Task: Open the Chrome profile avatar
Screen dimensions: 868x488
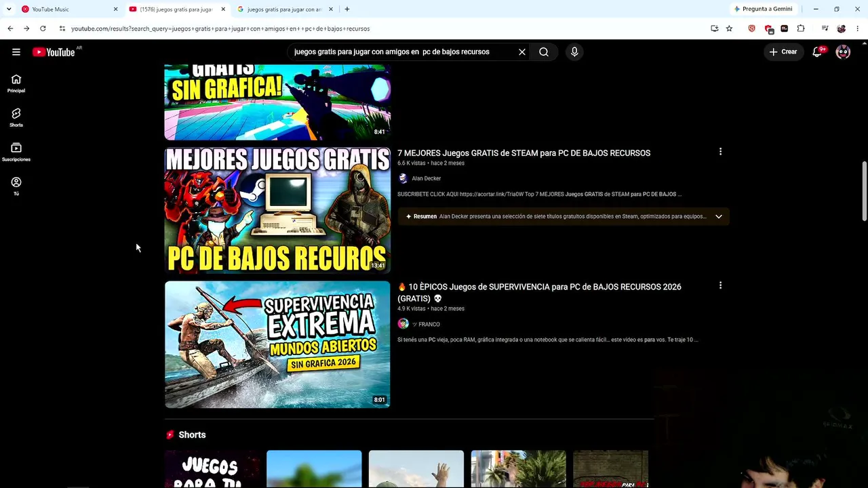Action: [842, 28]
